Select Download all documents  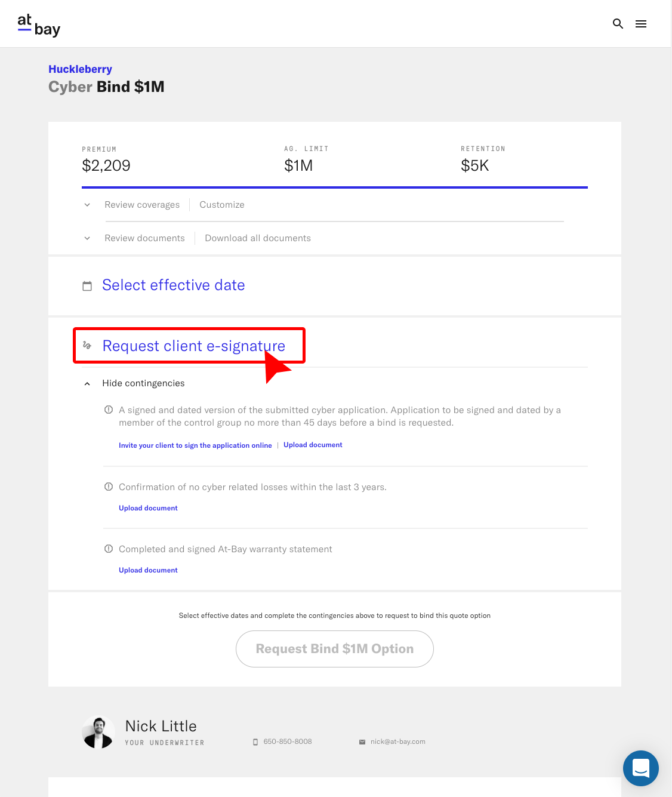click(x=258, y=238)
